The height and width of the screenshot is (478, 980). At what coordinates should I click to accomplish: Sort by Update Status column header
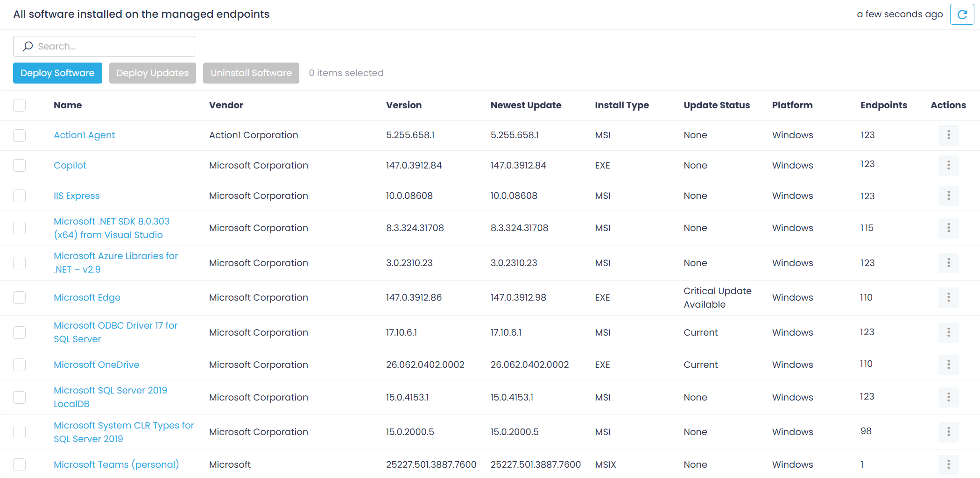(717, 105)
